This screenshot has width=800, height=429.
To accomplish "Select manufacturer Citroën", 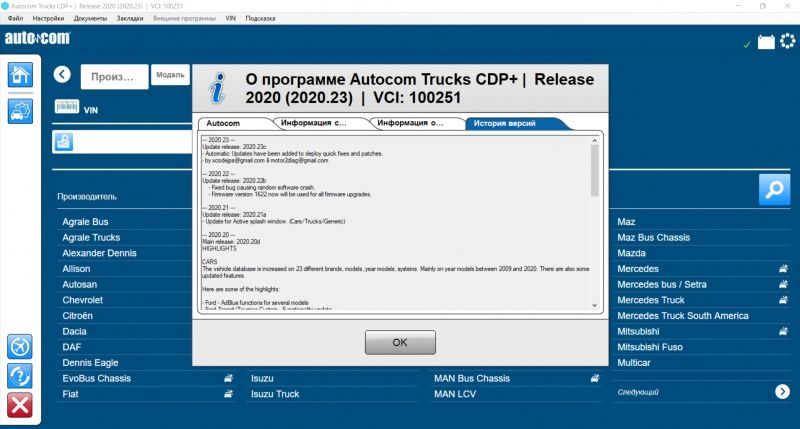I will 78,316.
